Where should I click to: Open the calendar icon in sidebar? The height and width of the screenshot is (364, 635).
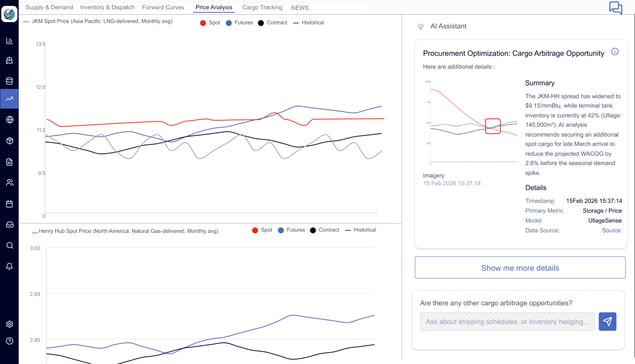[x=9, y=204]
